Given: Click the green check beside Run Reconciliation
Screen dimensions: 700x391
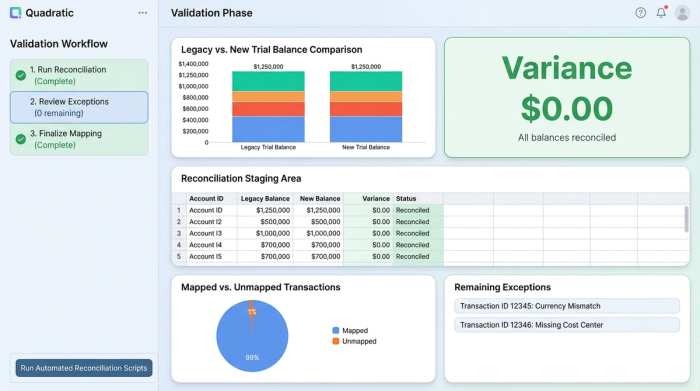Looking at the screenshot, I should [21, 75].
